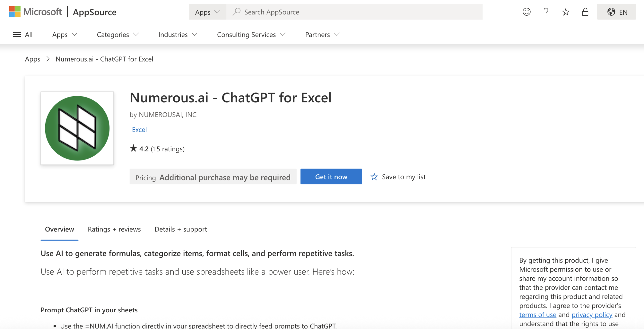Viewport: 644px width, 329px height.
Task: Expand the Industries menu
Action: pos(178,35)
